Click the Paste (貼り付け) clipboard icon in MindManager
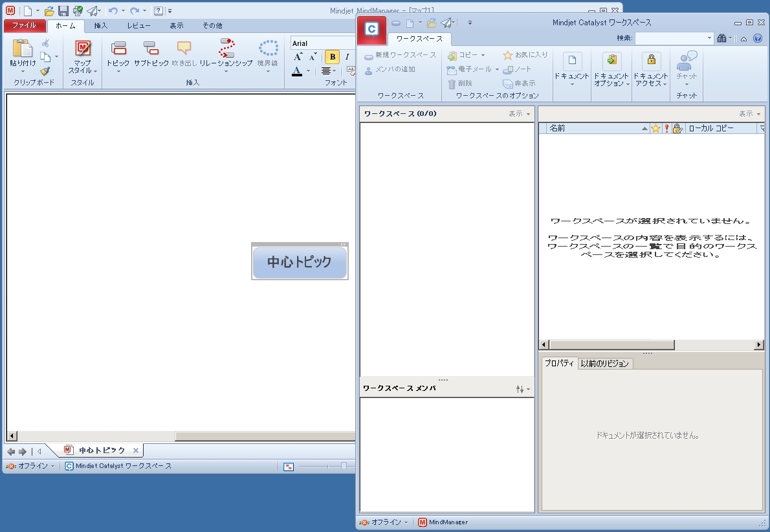Image resolution: width=770 pixels, height=532 pixels. tap(22, 48)
